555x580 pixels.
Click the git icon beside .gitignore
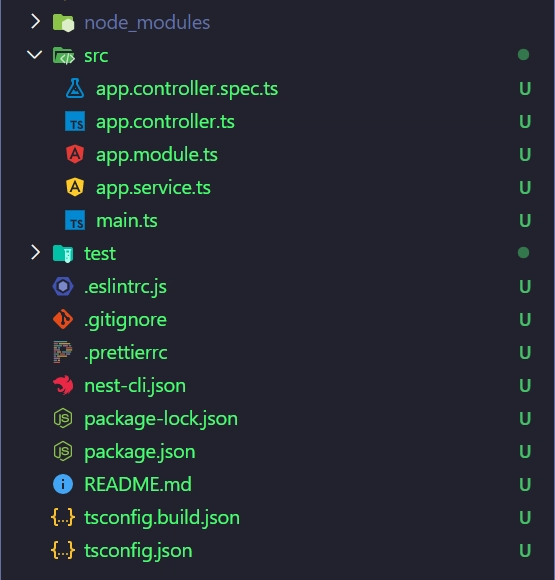(63, 319)
